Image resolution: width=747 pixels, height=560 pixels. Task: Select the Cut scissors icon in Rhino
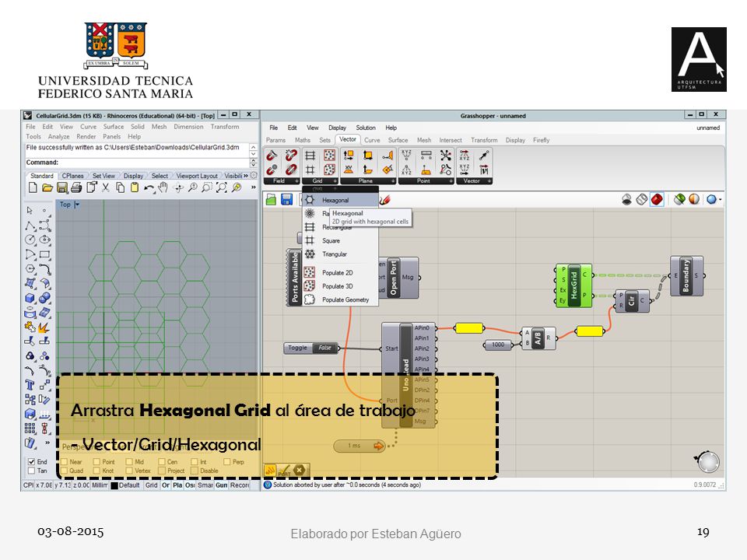pos(106,187)
